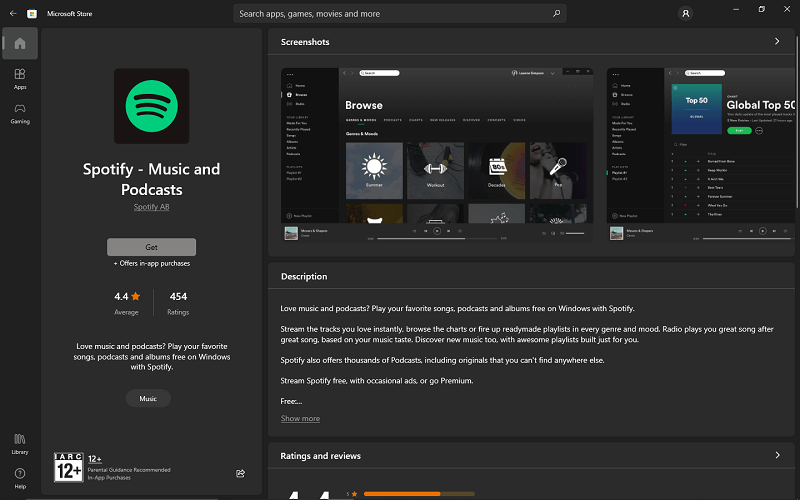Screen dimensions: 800x500
Task: Click the Offers in-app purchases text
Action: [x=152, y=263]
